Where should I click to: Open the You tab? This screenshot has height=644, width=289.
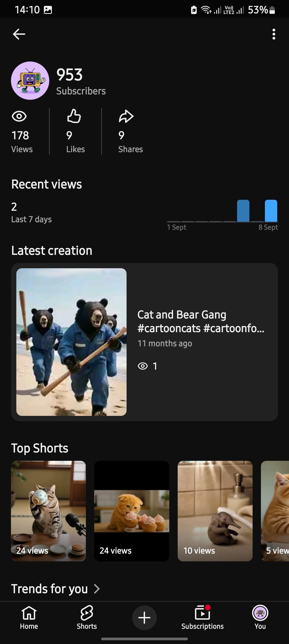(x=260, y=618)
